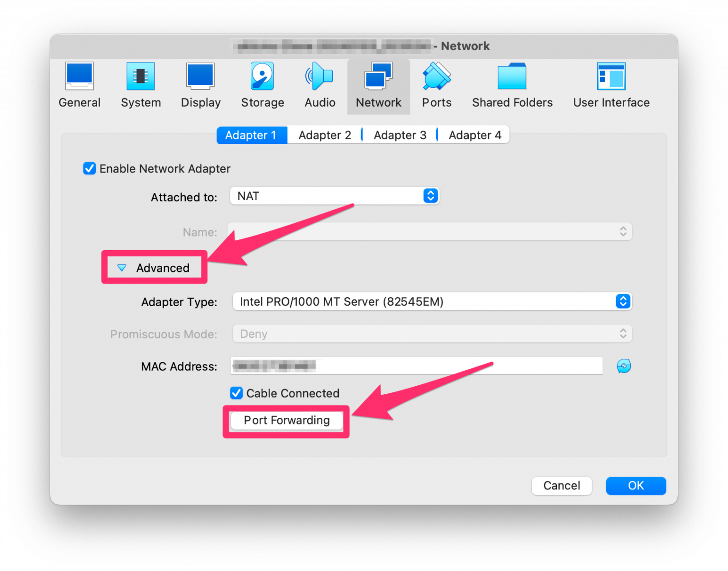728x571 pixels.
Task: Uncheck Cable Connected
Action: point(236,393)
